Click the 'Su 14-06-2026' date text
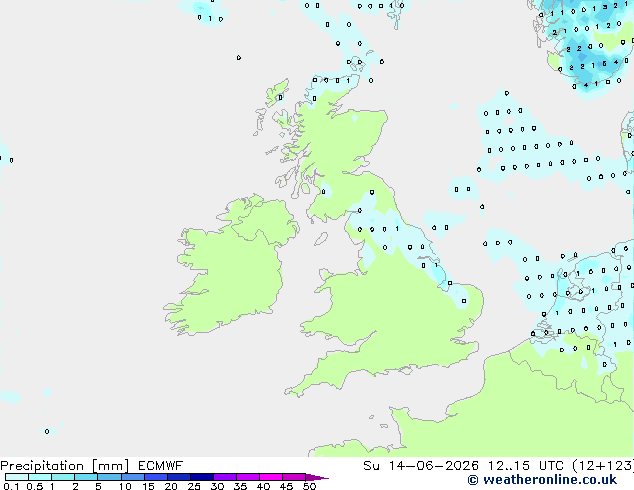The width and height of the screenshot is (634, 490). tap(421, 466)
